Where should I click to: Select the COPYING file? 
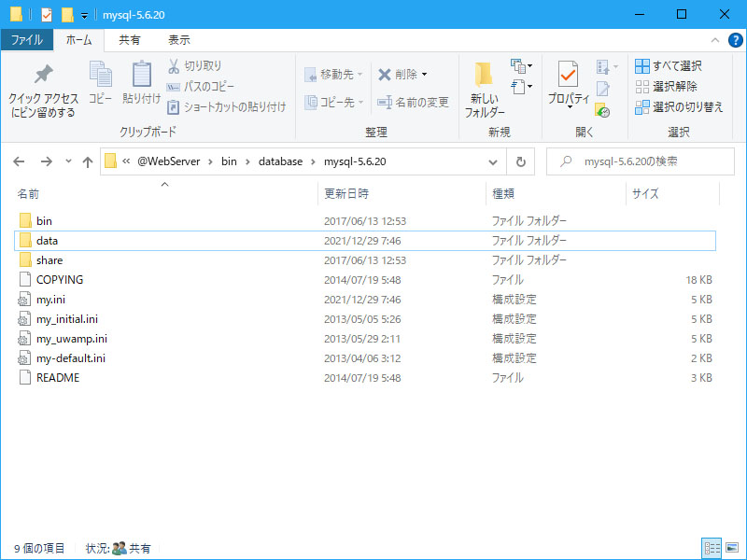[365, 279]
